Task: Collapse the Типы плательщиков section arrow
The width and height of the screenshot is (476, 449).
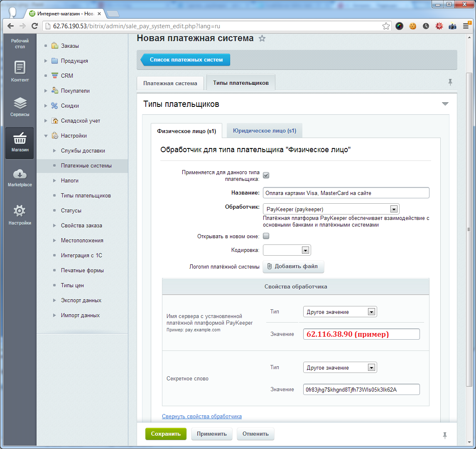Action: coord(445,104)
